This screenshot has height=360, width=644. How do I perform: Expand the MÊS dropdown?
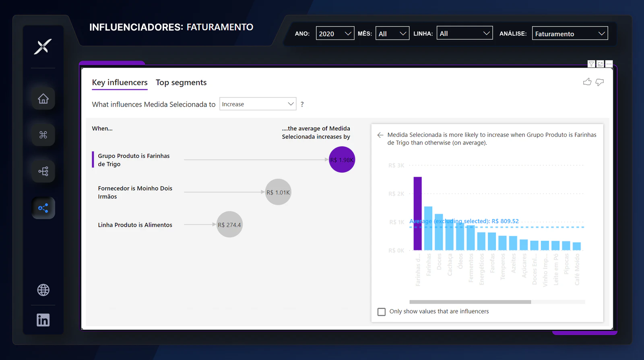[x=392, y=33]
